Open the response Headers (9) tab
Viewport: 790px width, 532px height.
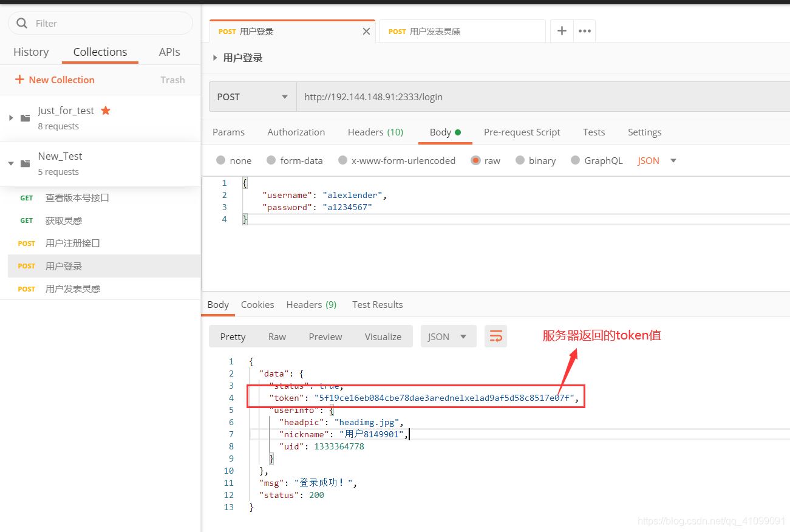311,304
